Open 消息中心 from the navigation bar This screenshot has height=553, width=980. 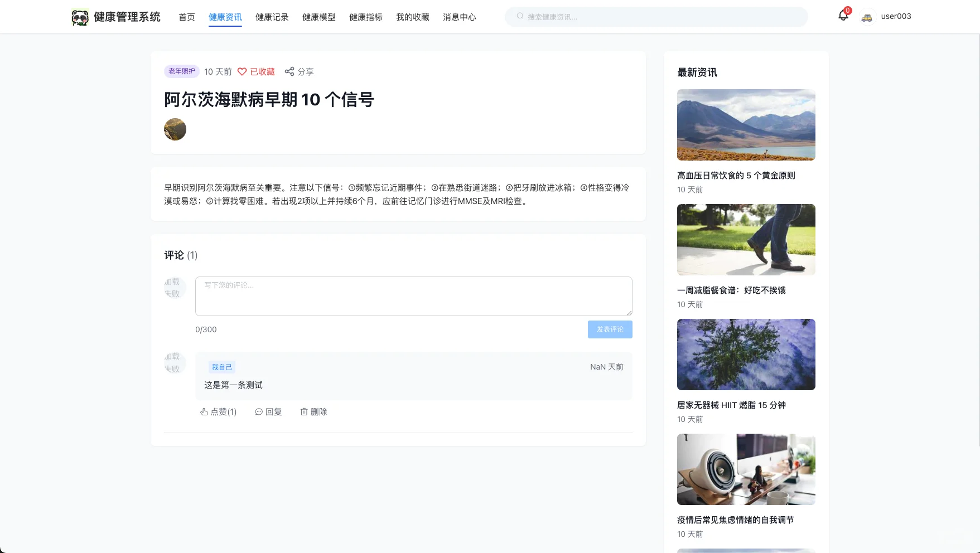(x=459, y=17)
